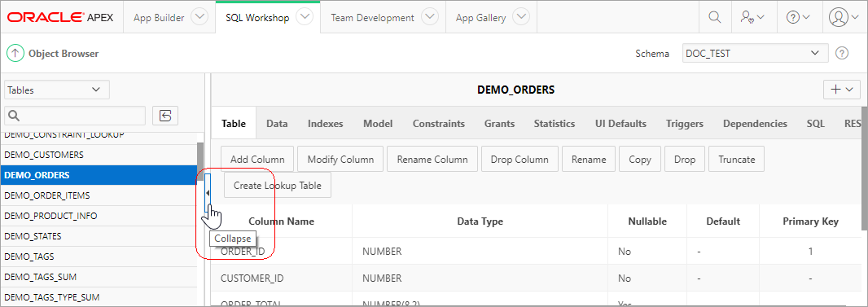Select DEMO_PRODUCT_INFO in the table list
Viewport: 868px width, 307px height.
99,216
